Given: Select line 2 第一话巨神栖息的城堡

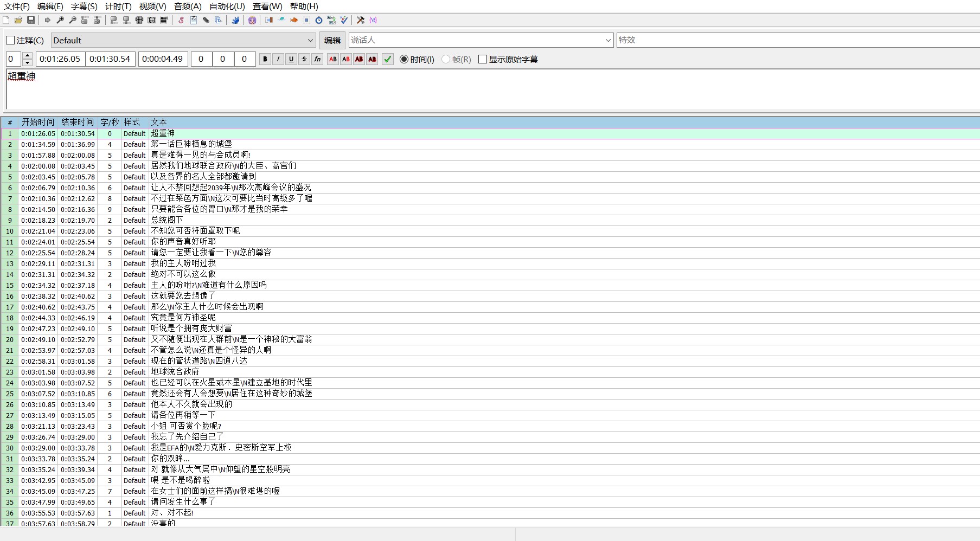Looking at the screenshot, I should pyautogui.click(x=490, y=144).
